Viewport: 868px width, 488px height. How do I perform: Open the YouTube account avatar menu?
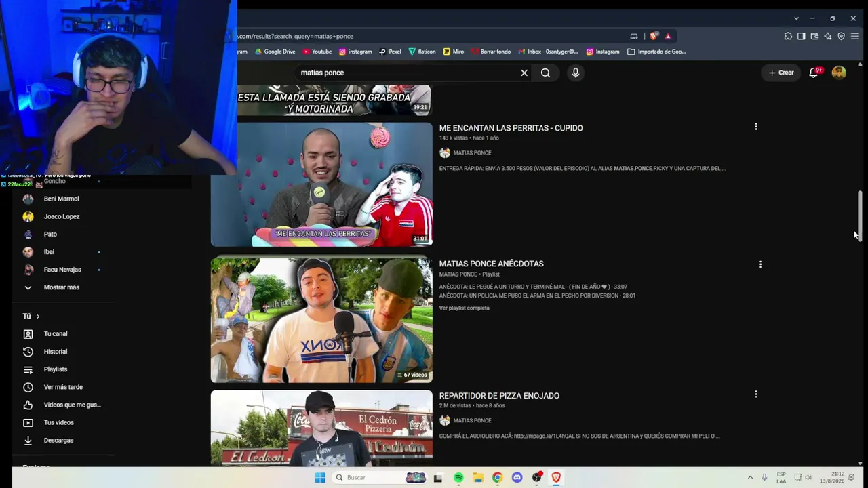pos(839,73)
